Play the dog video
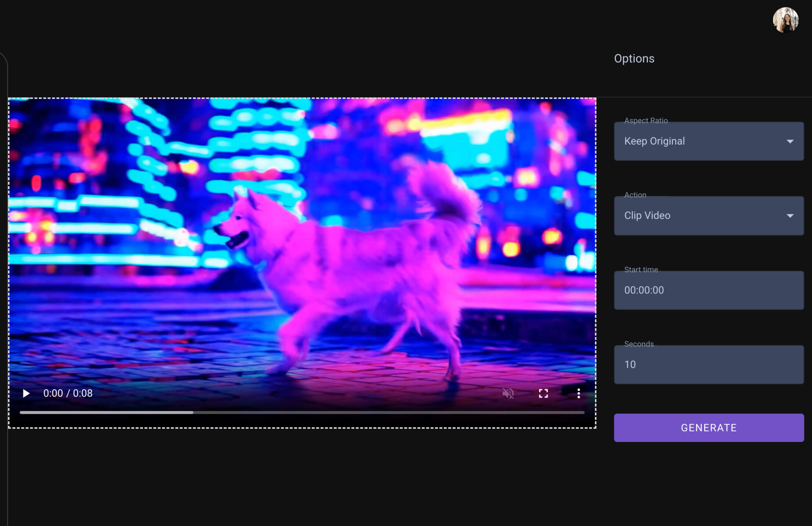812x526 pixels. pyautogui.click(x=26, y=393)
